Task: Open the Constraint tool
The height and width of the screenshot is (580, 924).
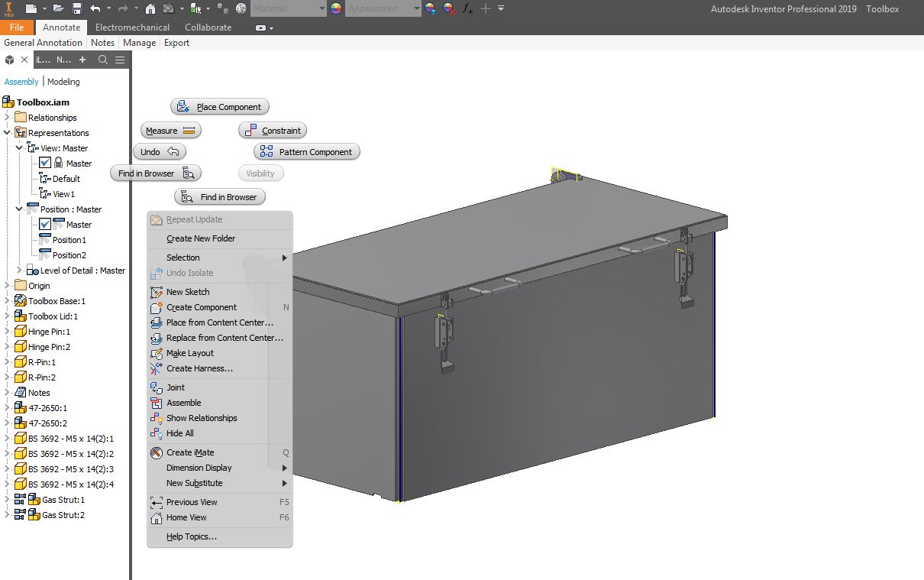Action: pos(272,130)
